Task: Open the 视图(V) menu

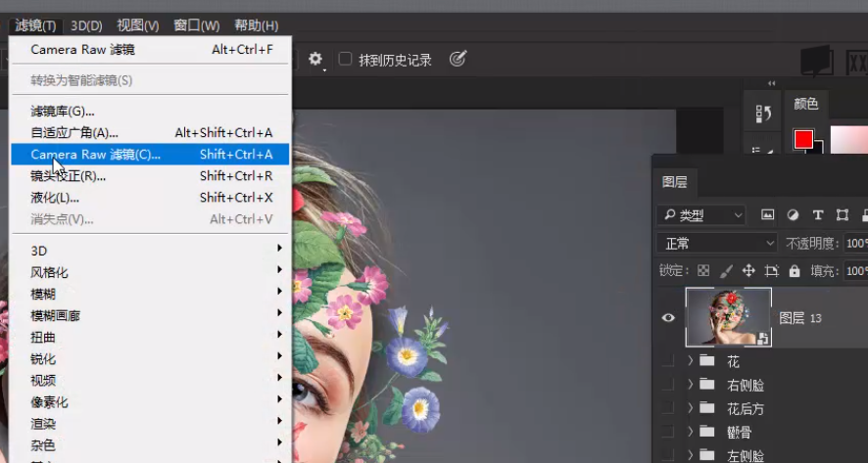Action: (138, 25)
